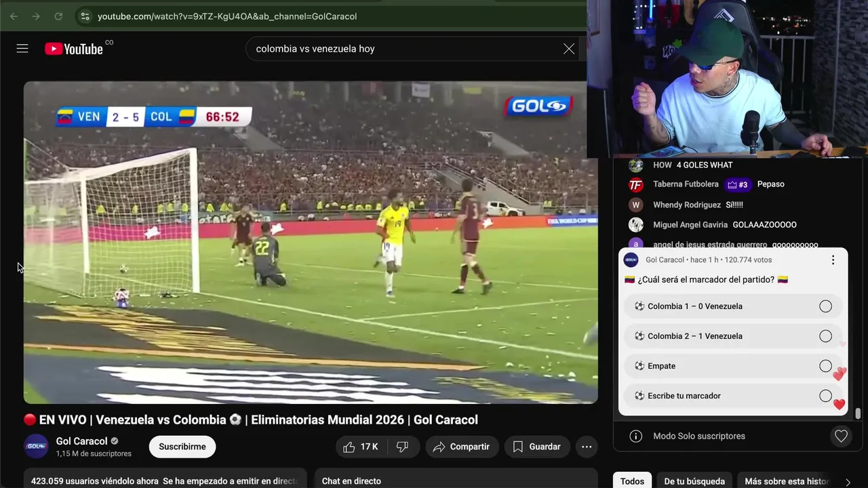Dislike the video with thumbs-down icon
Screen dimensions: 868x488
coord(402,447)
